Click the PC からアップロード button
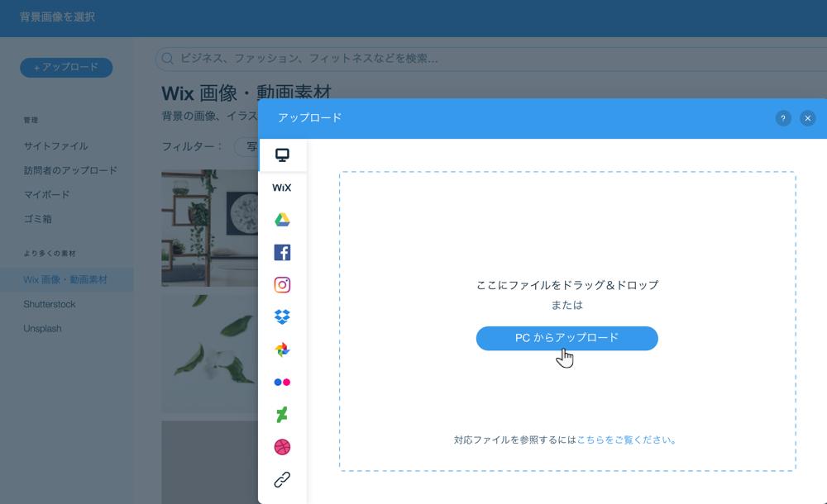827x504 pixels. tap(566, 338)
